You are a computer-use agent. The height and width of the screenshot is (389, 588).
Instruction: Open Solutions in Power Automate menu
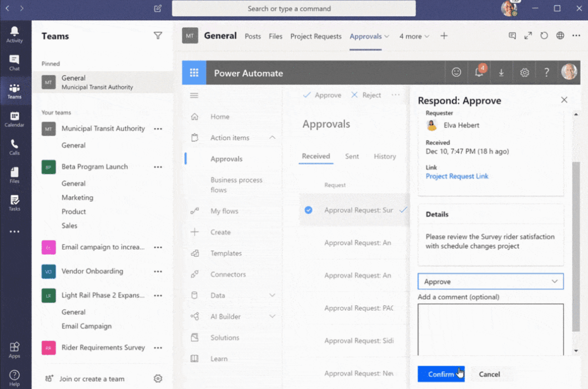click(225, 337)
